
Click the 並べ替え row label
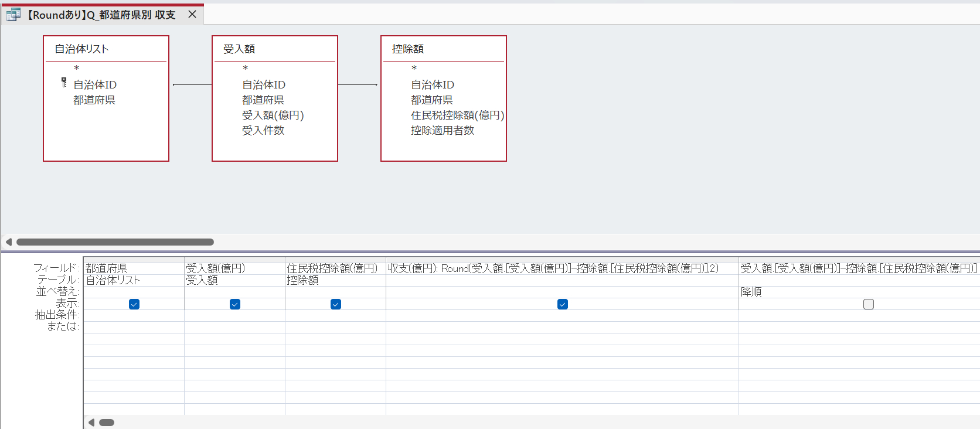click(57, 291)
